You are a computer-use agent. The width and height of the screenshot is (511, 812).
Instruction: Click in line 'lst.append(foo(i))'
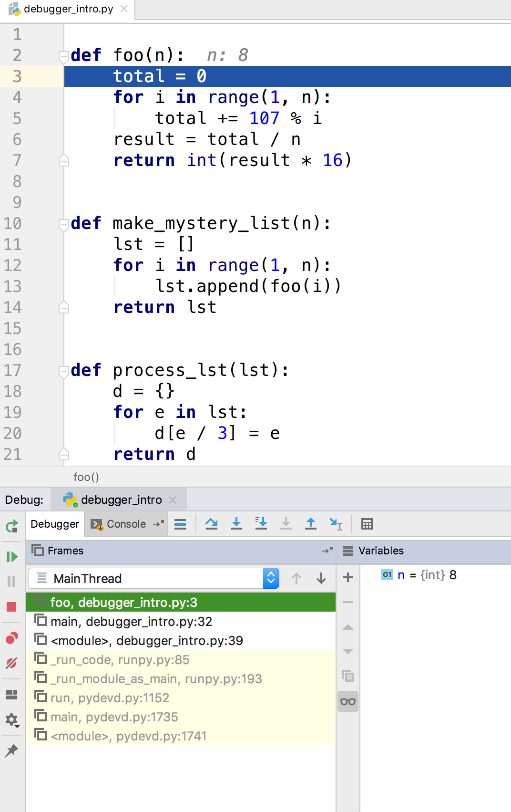coord(248,286)
